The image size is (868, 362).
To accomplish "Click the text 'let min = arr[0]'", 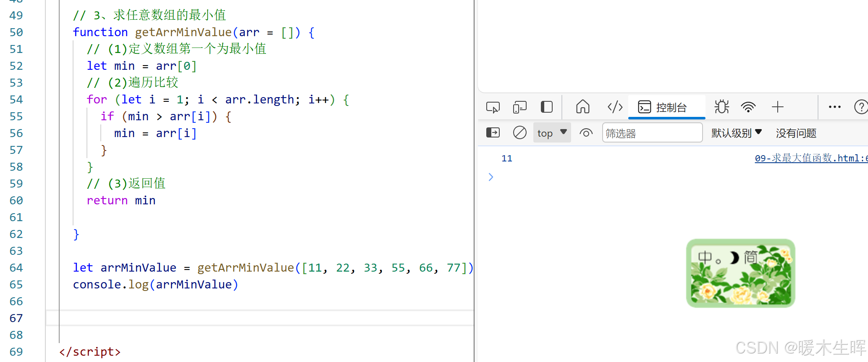I will pos(142,66).
